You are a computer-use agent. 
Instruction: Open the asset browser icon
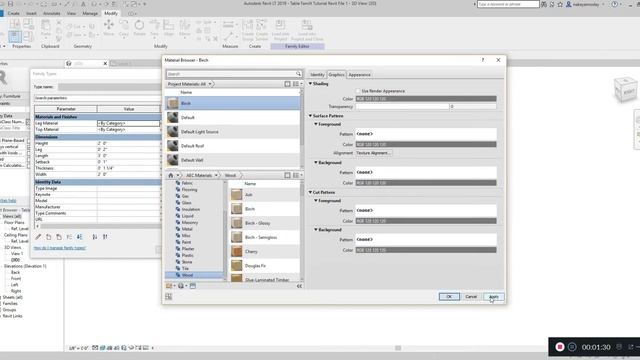tap(193, 286)
